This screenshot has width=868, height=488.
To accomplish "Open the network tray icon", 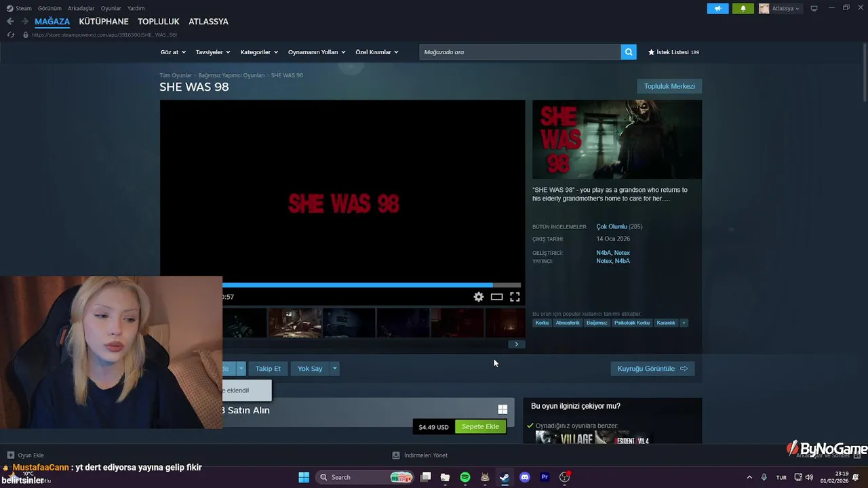I will 798,477.
